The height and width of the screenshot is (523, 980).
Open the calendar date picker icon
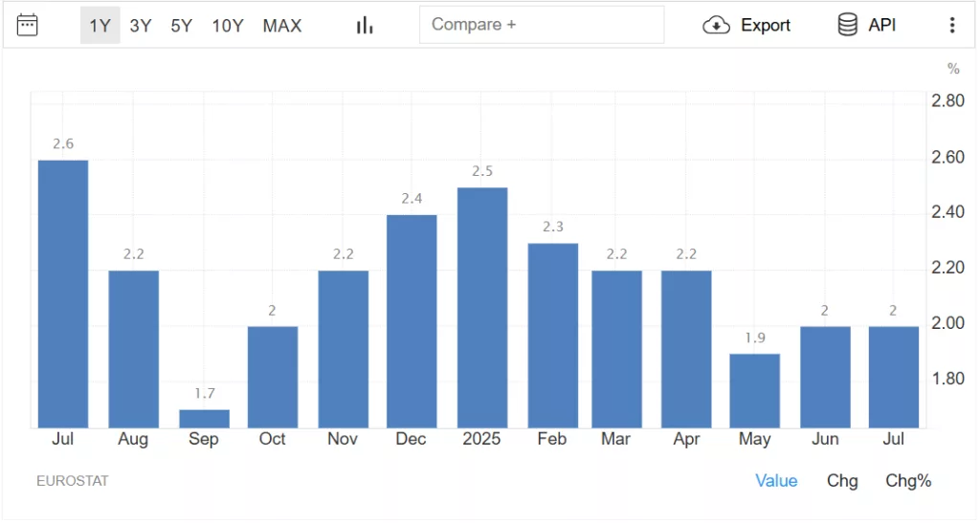pos(27,25)
